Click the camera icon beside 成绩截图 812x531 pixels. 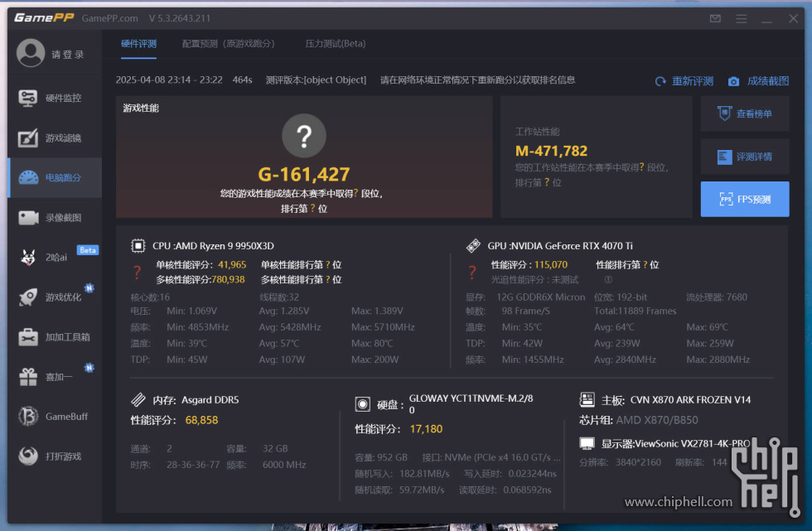(733, 81)
